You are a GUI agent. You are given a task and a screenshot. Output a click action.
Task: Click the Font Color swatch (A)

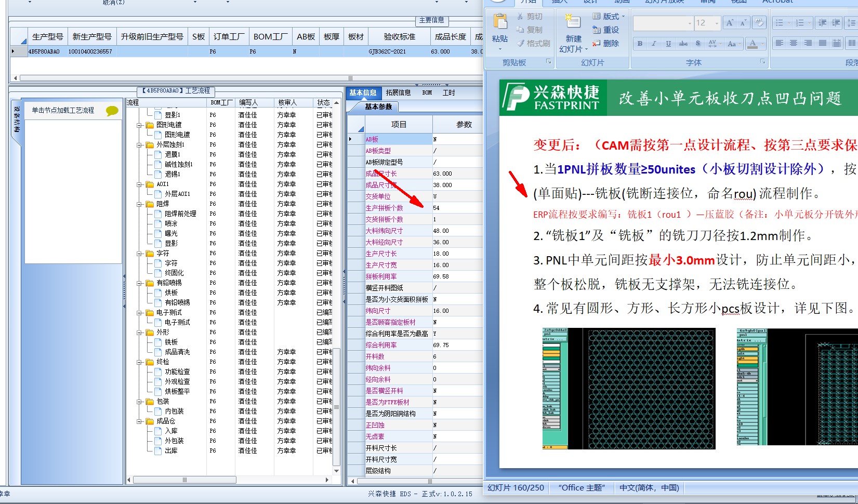tap(753, 44)
